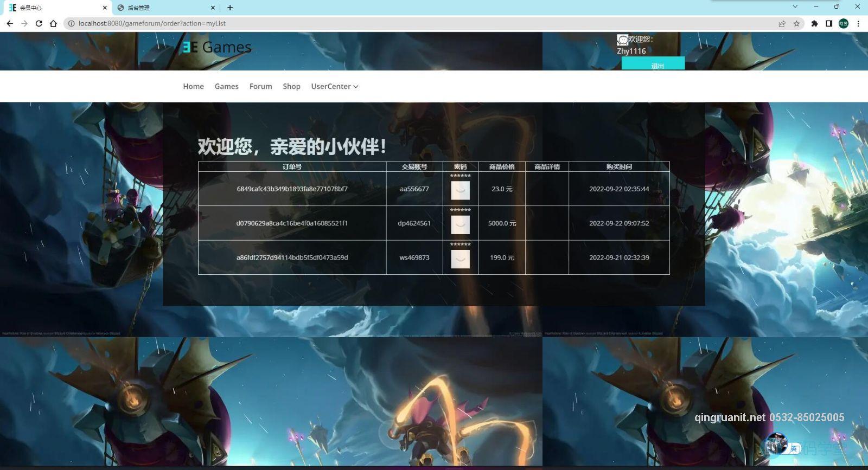This screenshot has height=470, width=868.
Task: Open the Home nav link
Action: (193, 86)
